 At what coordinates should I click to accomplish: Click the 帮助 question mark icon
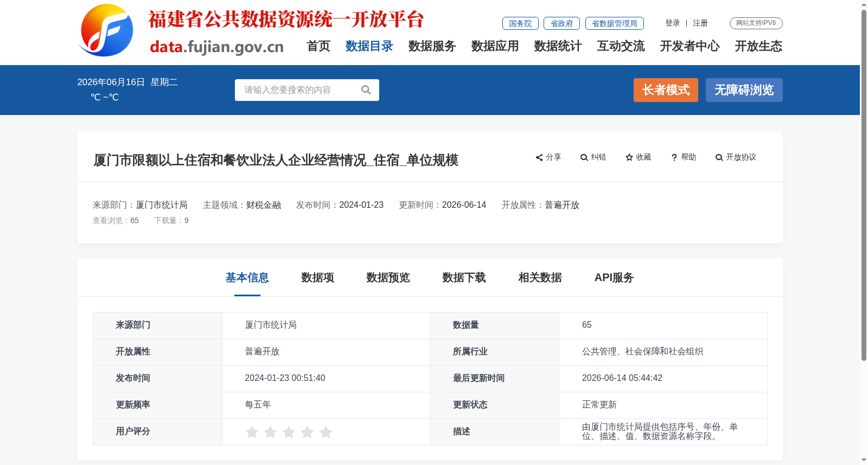pyautogui.click(x=674, y=157)
